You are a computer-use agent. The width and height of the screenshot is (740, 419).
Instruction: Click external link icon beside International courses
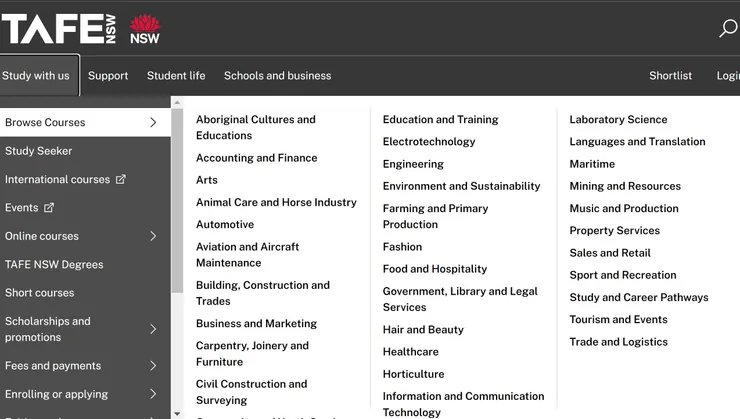coord(121,180)
